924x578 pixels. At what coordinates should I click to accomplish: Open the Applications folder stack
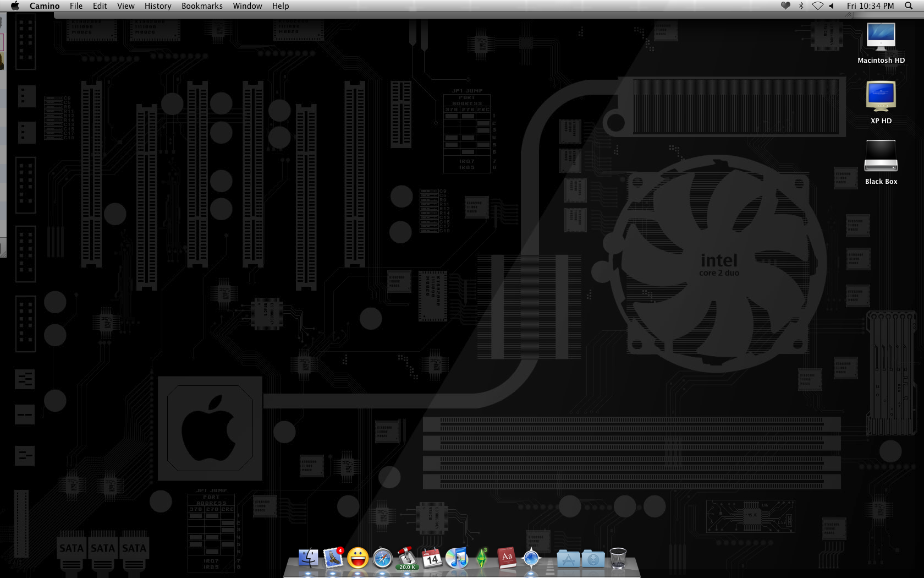pyautogui.click(x=568, y=558)
